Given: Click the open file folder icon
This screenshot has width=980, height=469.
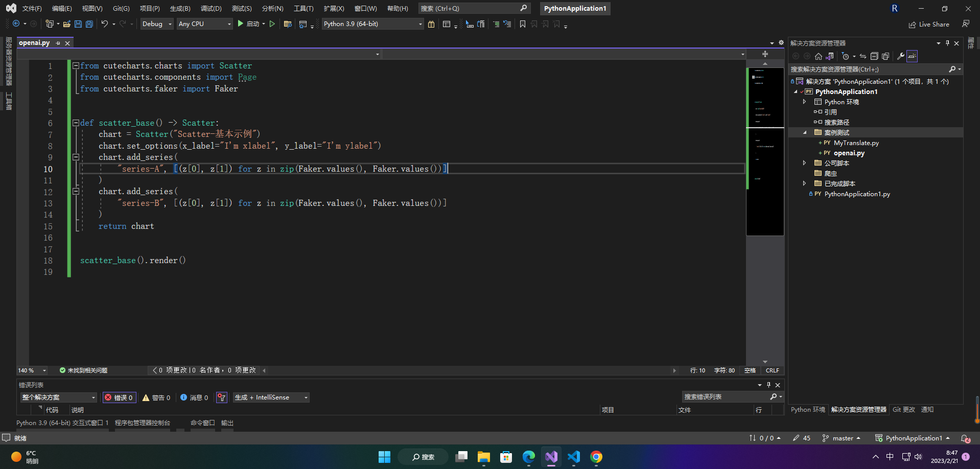Looking at the screenshot, I should [x=66, y=24].
